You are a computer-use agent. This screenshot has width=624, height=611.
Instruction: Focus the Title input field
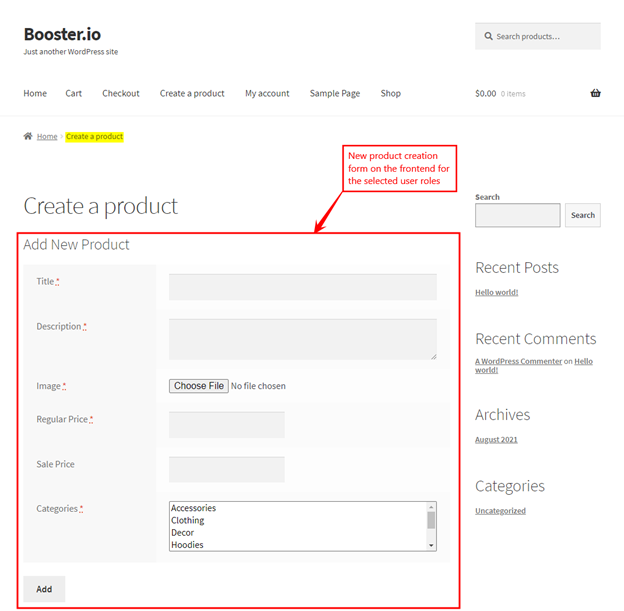[303, 287]
